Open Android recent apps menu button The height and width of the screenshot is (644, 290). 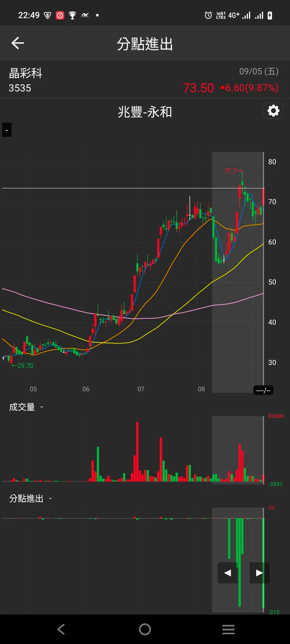pyautogui.click(x=228, y=629)
